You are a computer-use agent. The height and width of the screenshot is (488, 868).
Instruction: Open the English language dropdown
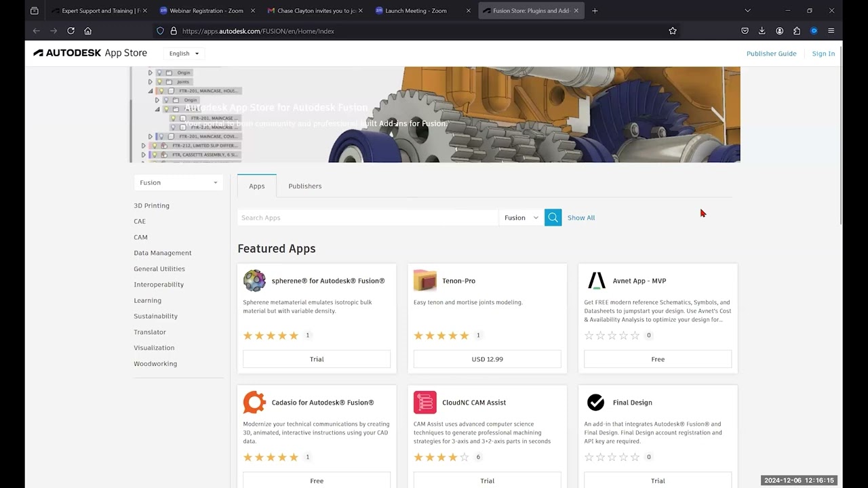[184, 54]
